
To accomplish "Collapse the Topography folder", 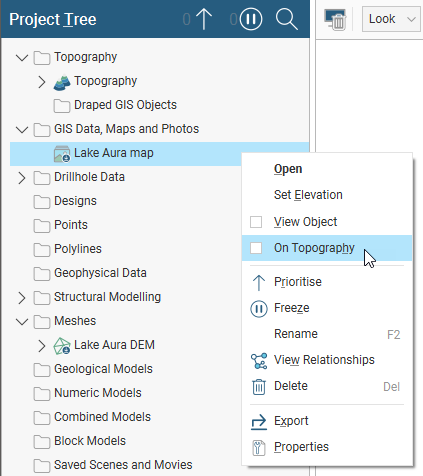I will [x=22, y=58].
